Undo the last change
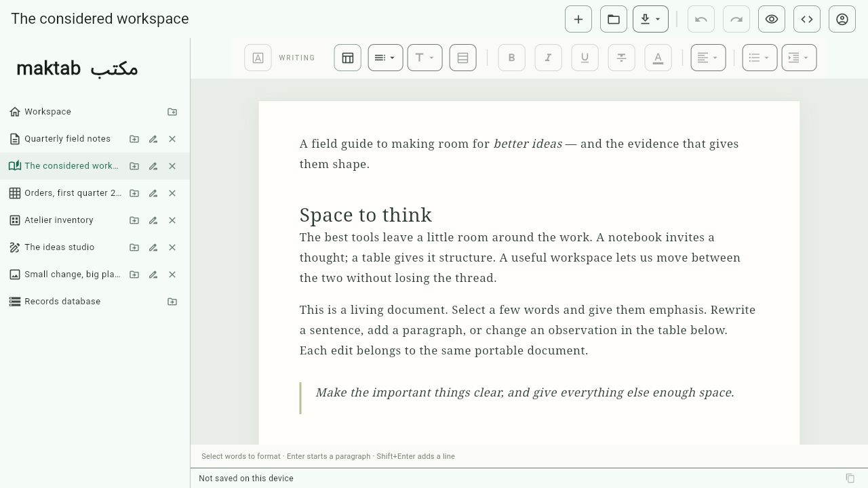This screenshot has width=868, height=488. click(x=701, y=19)
